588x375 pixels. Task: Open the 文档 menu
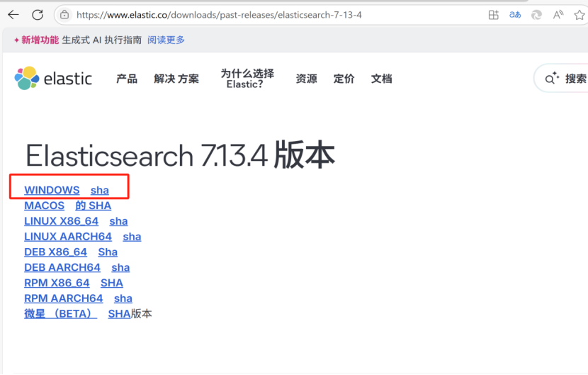pyautogui.click(x=381, y=79)
